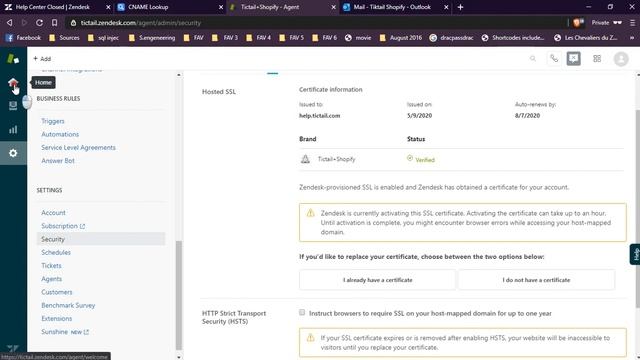Image resolution: width=640 pixels, height=360 pixels.
Task: Close the CNAME Lookup tab
Action: click(x=221, y=7)
